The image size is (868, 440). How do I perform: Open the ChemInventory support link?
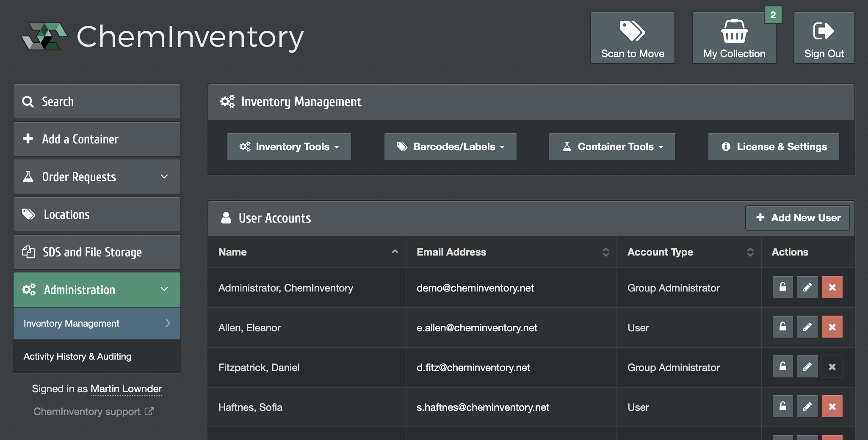[x=94, y=412]
